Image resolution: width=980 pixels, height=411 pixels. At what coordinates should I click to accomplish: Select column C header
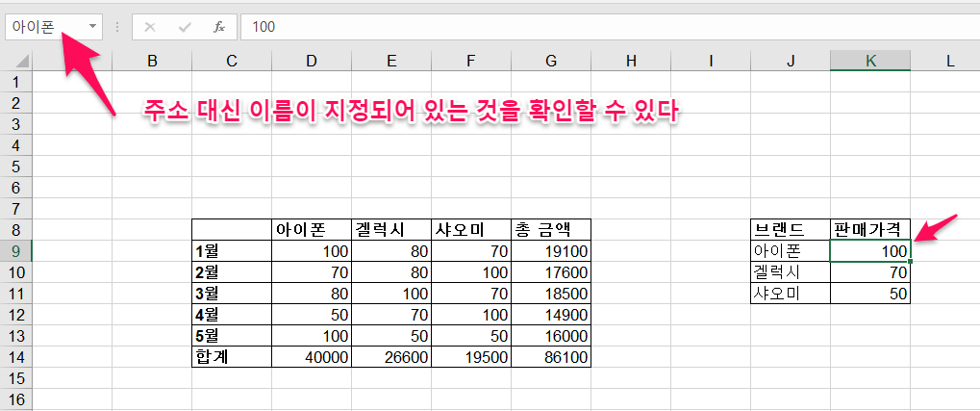pyautogui.click(x=232, y=61)
